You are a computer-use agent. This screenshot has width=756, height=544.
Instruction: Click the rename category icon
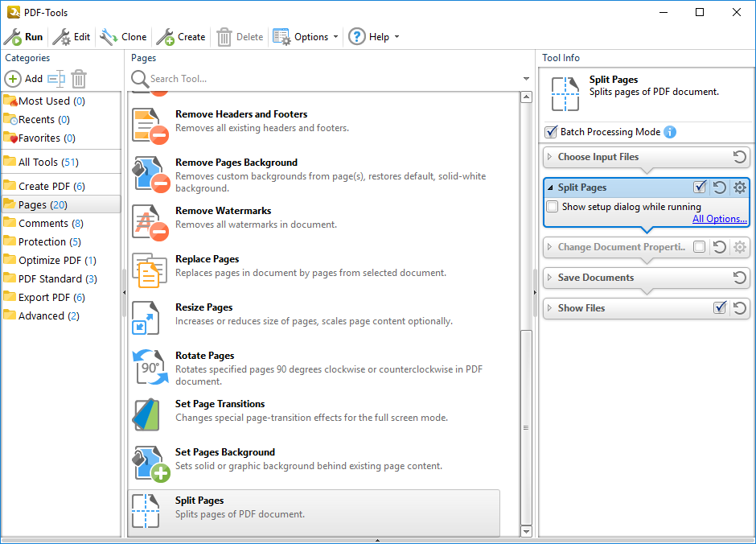click(55, 79)
